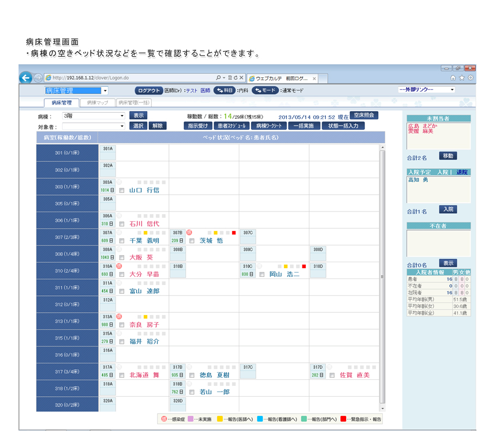Open the 外部リンク dropdown
The width and height of the screenshot is (502, 448).
click(426, 90)
